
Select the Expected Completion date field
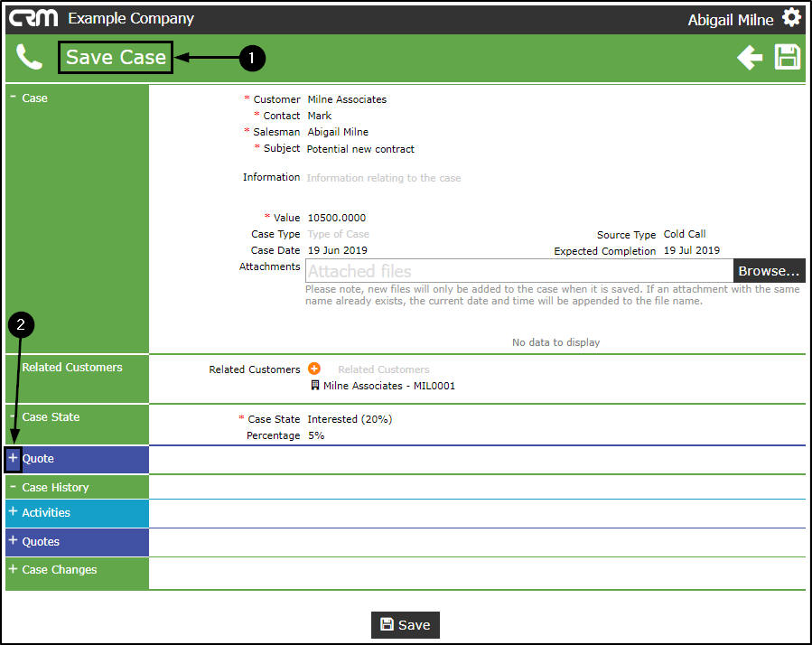point(691,251)
